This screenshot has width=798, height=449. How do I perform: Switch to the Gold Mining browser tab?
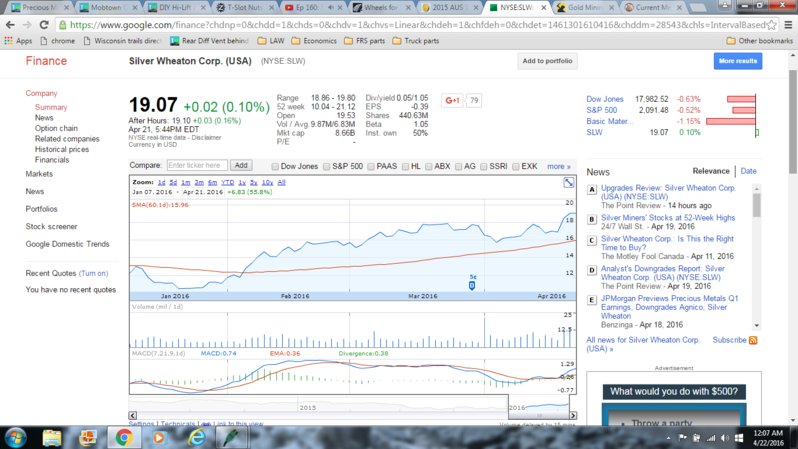coord(585,7)
